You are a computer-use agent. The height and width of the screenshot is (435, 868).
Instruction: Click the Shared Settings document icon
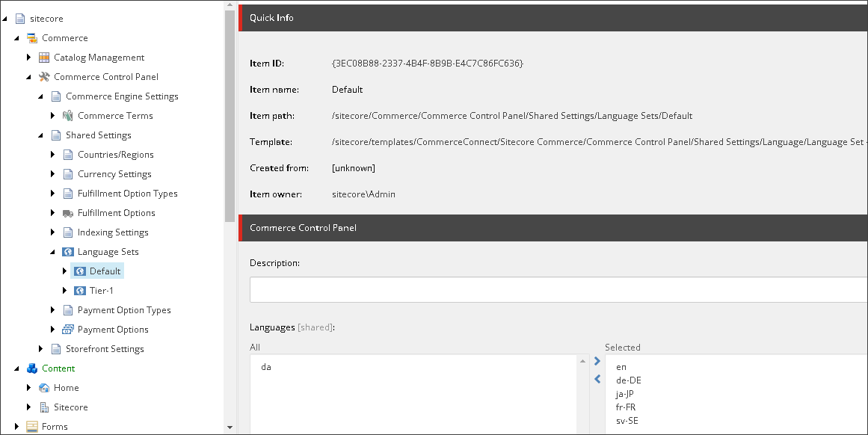click(x=56, y=135)
